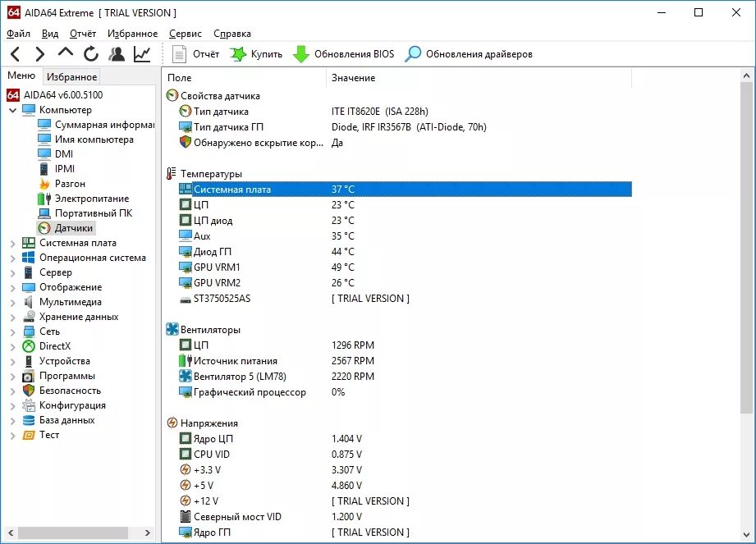Click the Вентиляторы fan section icon

[172, 330]
